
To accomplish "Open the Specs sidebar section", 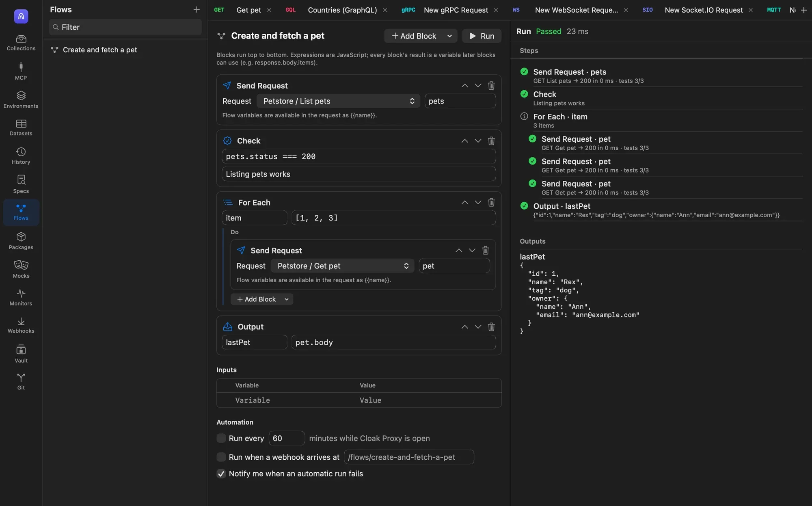I will point(21,185).
